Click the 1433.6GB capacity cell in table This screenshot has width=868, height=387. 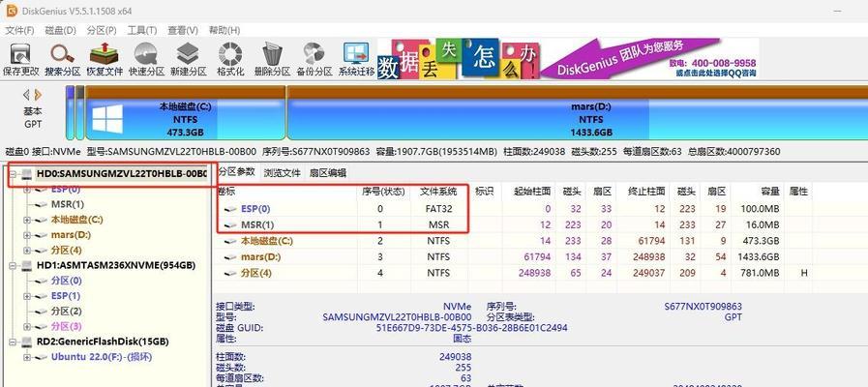(x=760, y=257)
